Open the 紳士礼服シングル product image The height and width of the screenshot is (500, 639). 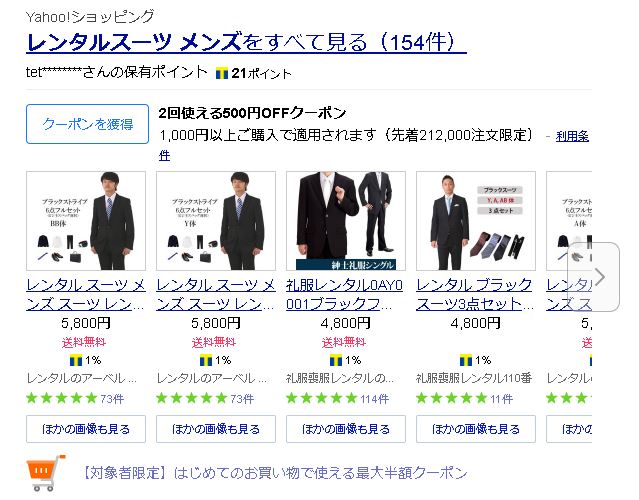[x=346, y=221]
